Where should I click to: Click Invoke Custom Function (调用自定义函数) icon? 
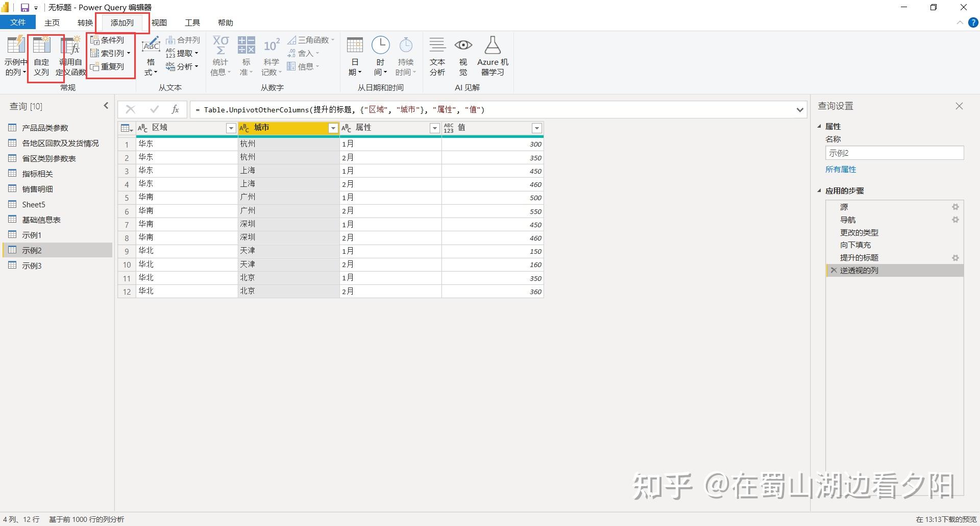click(x=71, y=45)
